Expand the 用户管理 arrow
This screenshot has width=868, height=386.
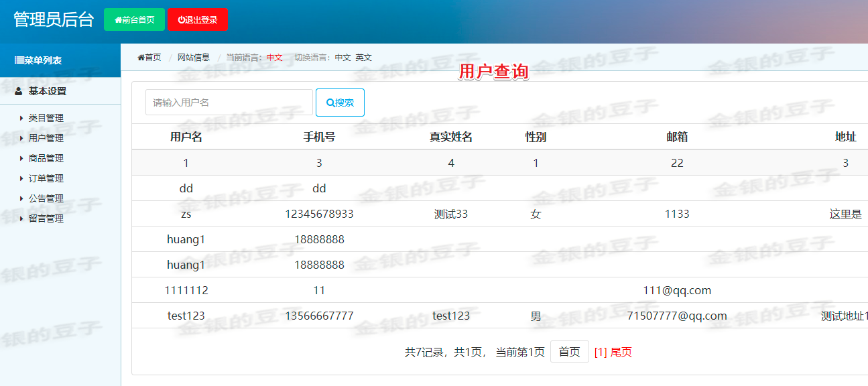pyautogui.click(x=21, y=138)
